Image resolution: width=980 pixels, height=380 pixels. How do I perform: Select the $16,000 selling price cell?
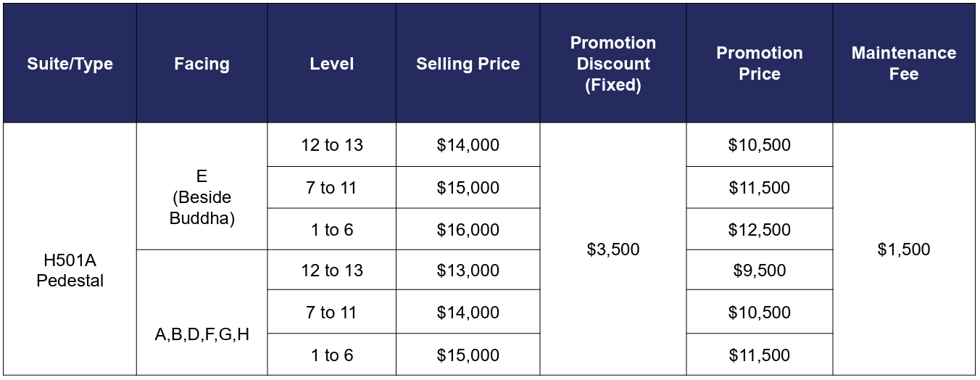click(468, 229)
